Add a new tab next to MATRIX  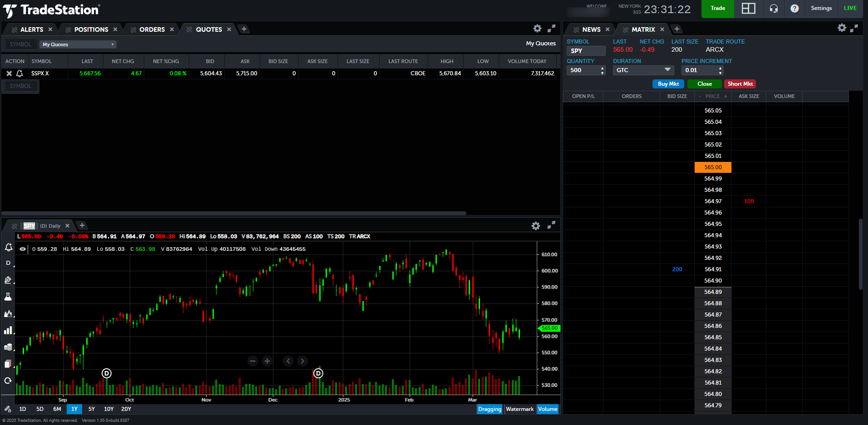point(677,29)
